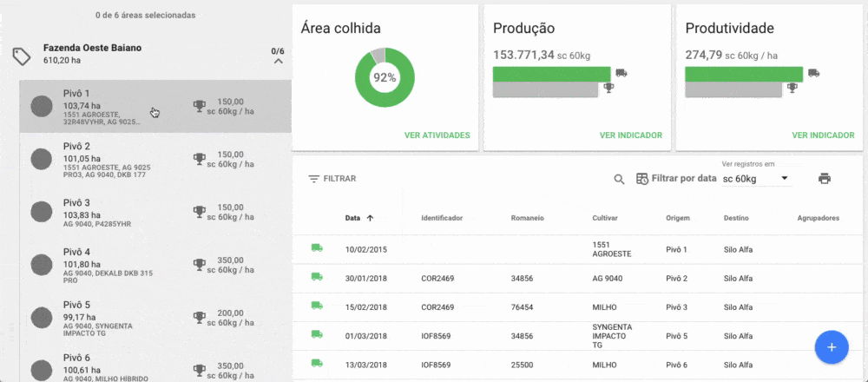Click the tag icon beside Fazenda Oeste Baiano
The width and height of the screenshot is (868, 382).
coord(22,56)
